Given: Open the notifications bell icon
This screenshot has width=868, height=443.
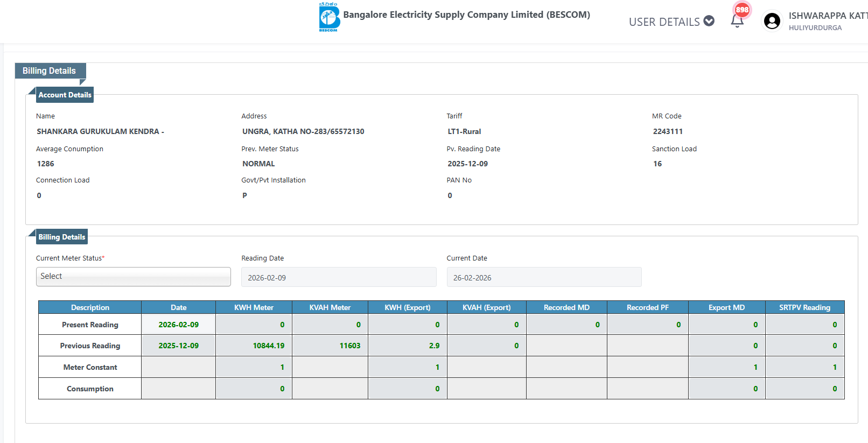Looking at the screenshot, I should pyautogui.click(x=737, y=21).
